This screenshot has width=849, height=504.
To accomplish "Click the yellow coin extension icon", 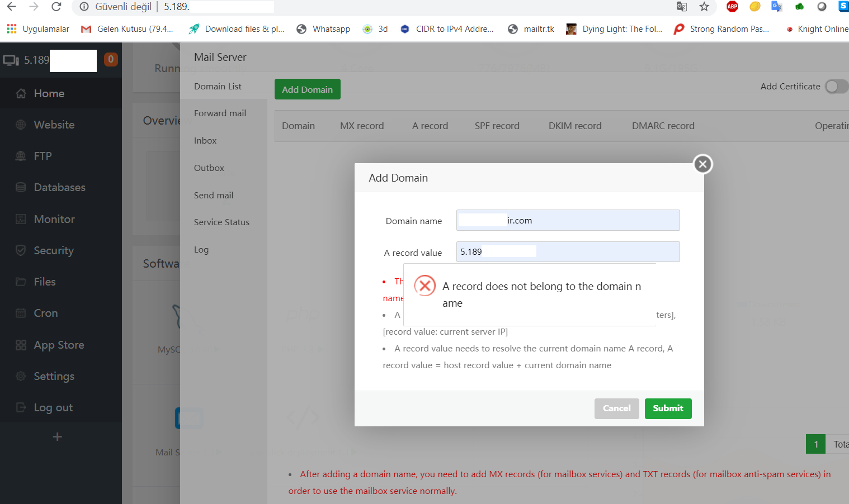I will [x=755, y=7].
